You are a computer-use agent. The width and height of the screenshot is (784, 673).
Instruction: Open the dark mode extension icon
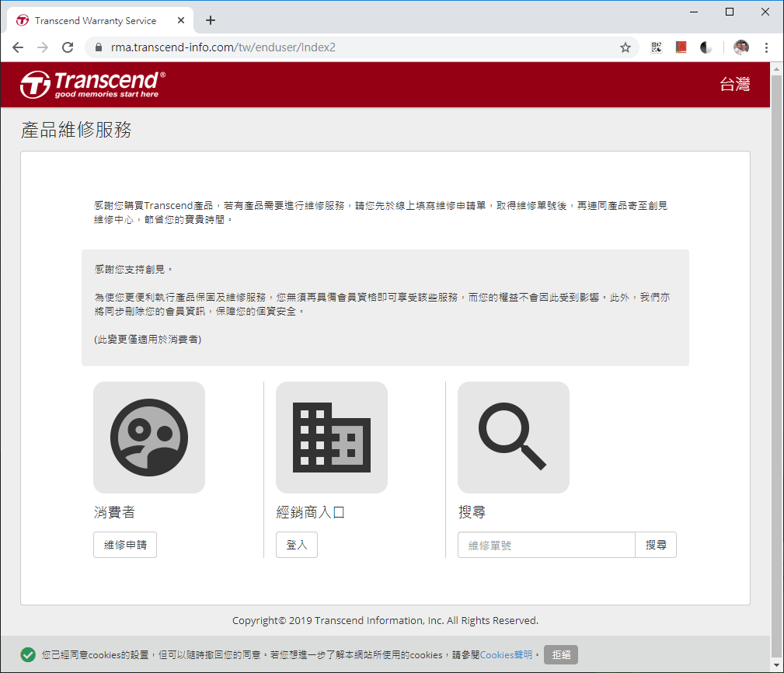coord(706,47)
